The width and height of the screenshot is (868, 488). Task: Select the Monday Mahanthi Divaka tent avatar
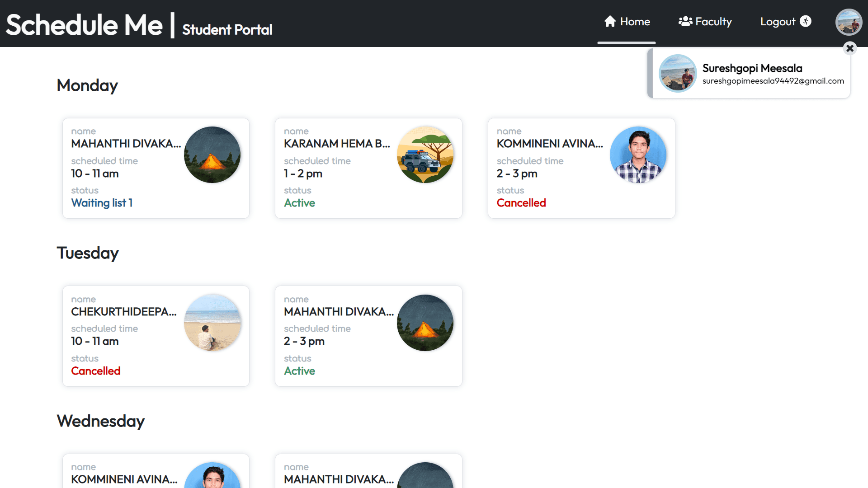(x=212, y=155)
